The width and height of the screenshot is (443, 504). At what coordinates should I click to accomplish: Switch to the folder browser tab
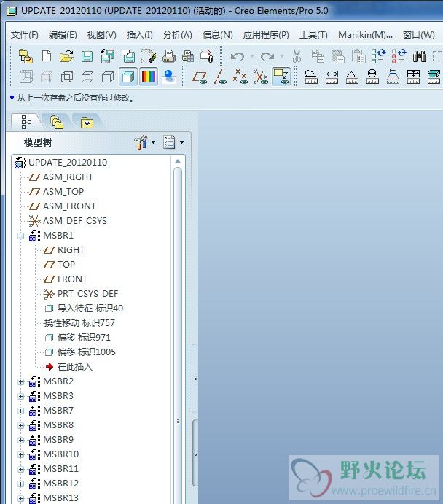pyautogui.click(x=57, y=122)
